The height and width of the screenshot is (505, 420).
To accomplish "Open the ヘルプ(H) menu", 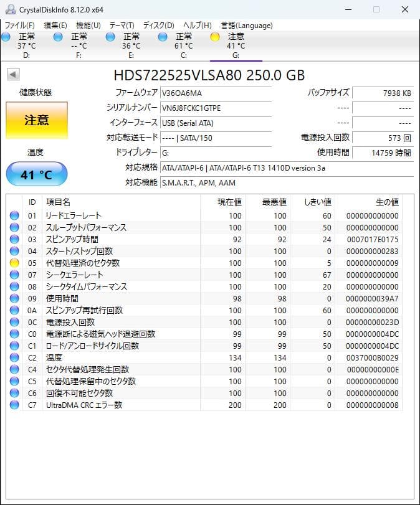I will tap(198, 26).
